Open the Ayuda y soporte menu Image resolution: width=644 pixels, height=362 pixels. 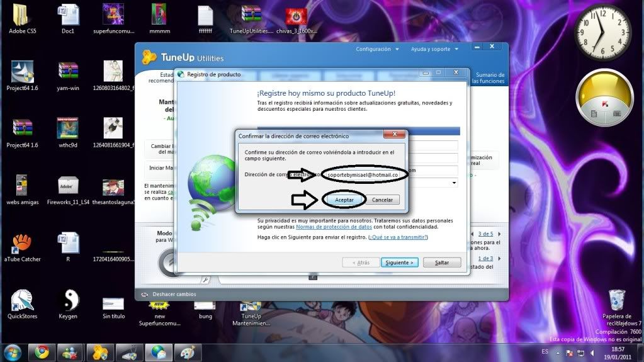click(434, 49)
